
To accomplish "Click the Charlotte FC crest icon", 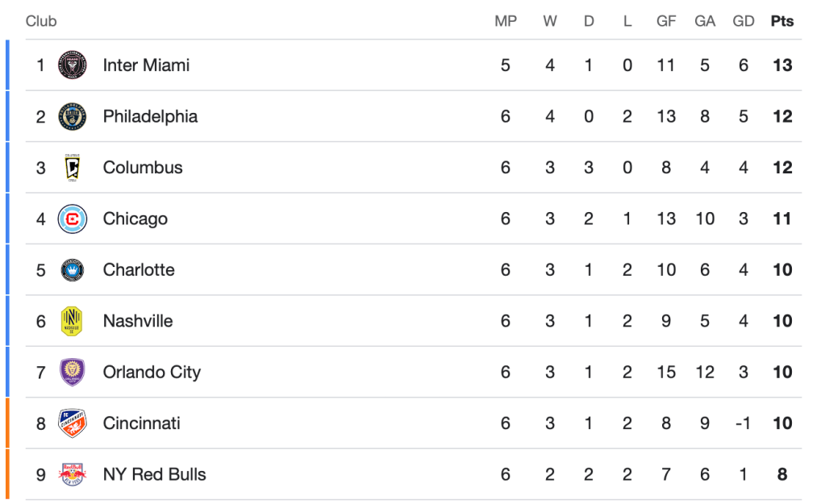I will point(73,270).
